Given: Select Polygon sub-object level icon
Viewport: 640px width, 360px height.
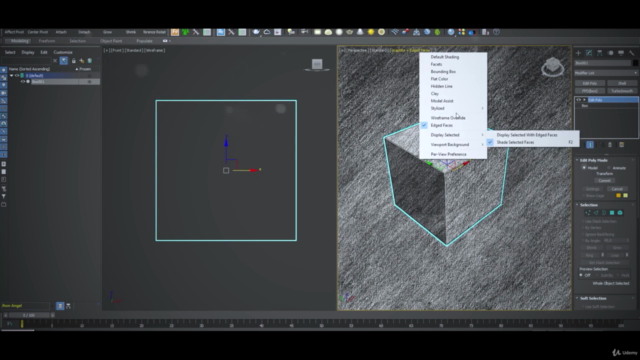Looking at the screenshot, I should click(612, 213).
